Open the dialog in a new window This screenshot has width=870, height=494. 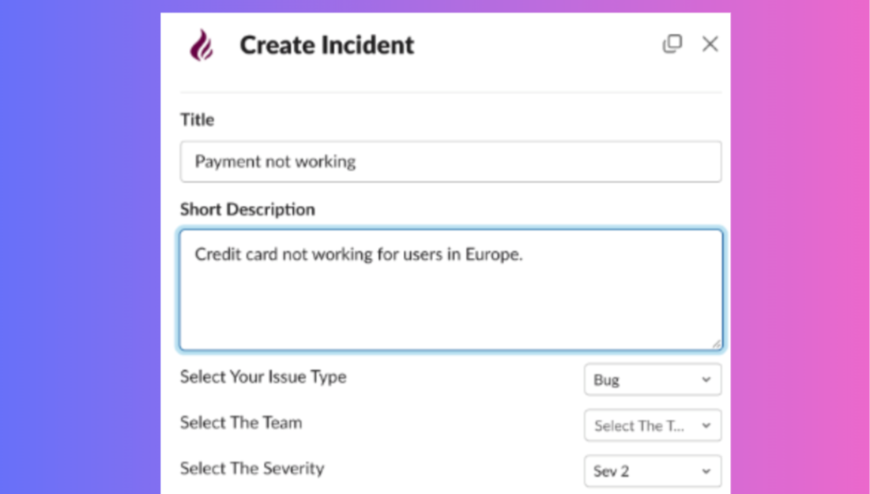pos(672,44)
